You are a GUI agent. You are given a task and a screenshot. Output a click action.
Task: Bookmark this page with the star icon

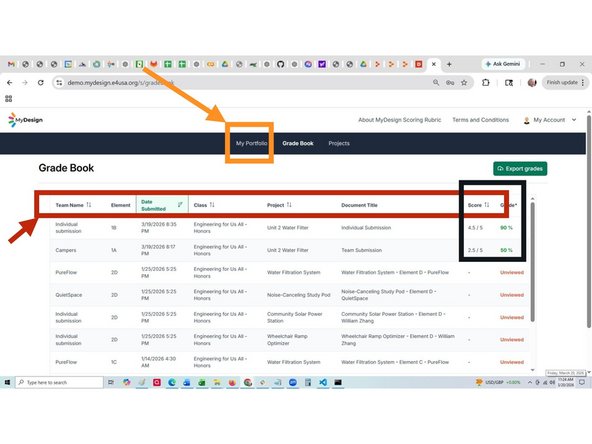(464, 82)
